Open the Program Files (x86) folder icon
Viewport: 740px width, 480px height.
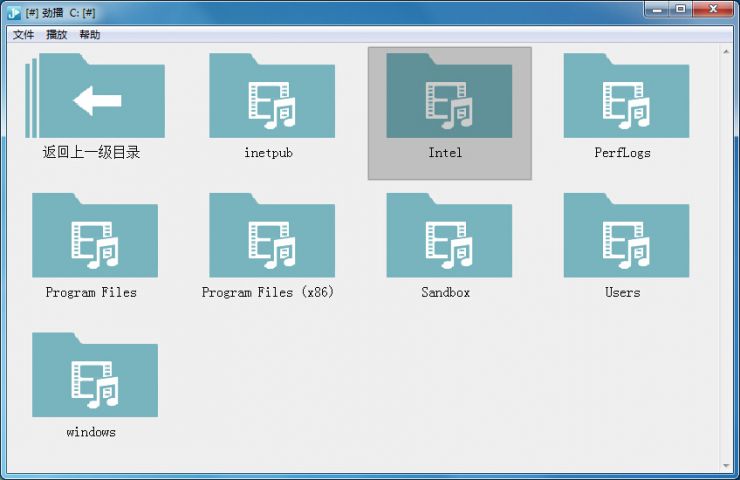point(271,237)
